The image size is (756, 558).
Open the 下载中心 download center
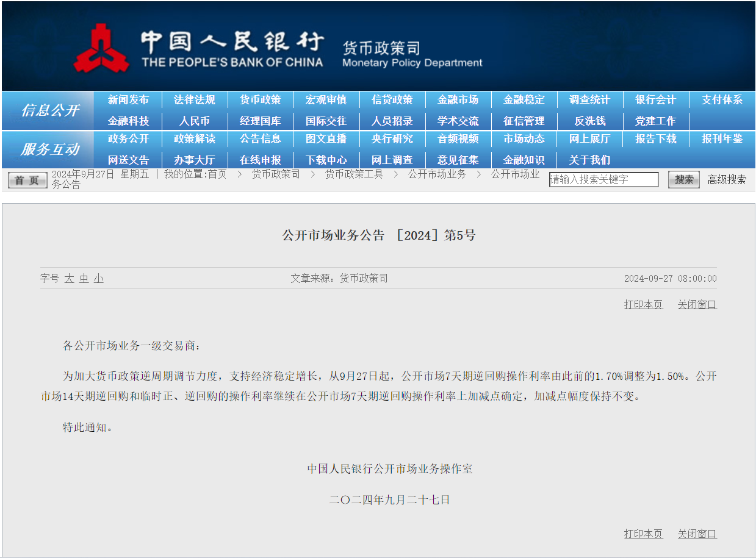(x=326, y=160)
